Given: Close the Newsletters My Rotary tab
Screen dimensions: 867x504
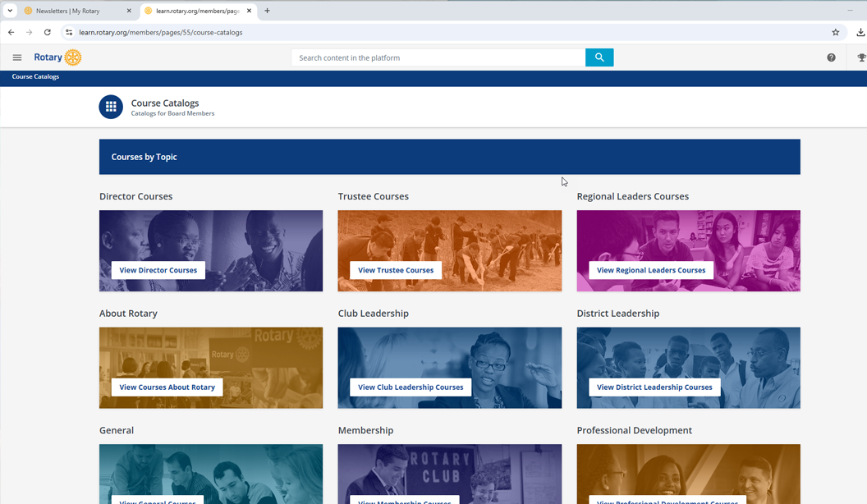Looking at the screenshot, I should (129, 11).
